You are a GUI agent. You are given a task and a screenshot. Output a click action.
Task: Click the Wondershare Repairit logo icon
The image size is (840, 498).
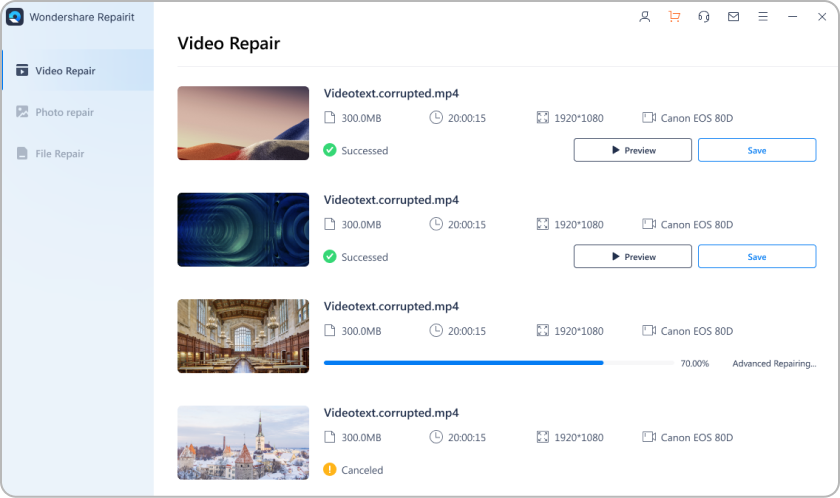point(14,17)
